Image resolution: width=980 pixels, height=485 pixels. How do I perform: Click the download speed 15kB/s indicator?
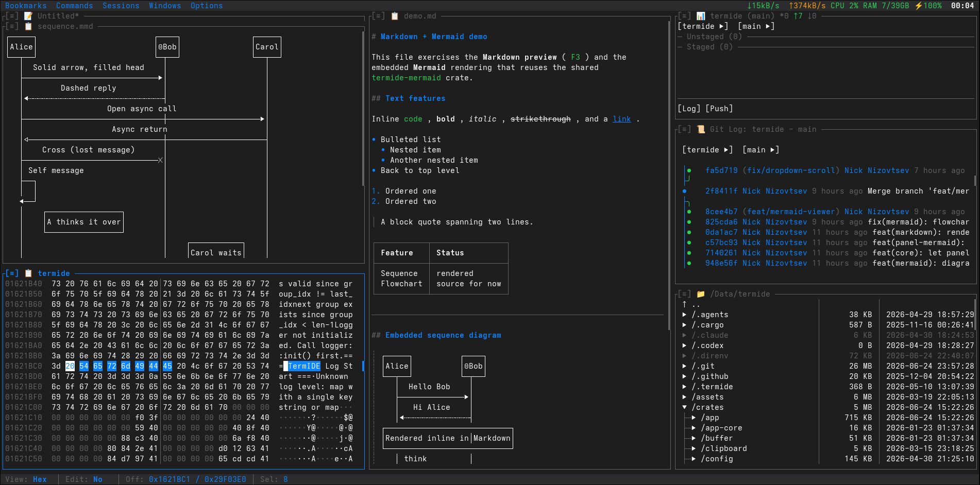pos(764,6)
